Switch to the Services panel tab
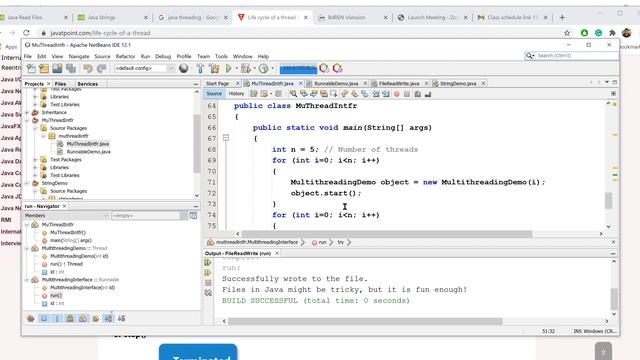The width and height of the screenshot is (640, 360). click(87, 84)
